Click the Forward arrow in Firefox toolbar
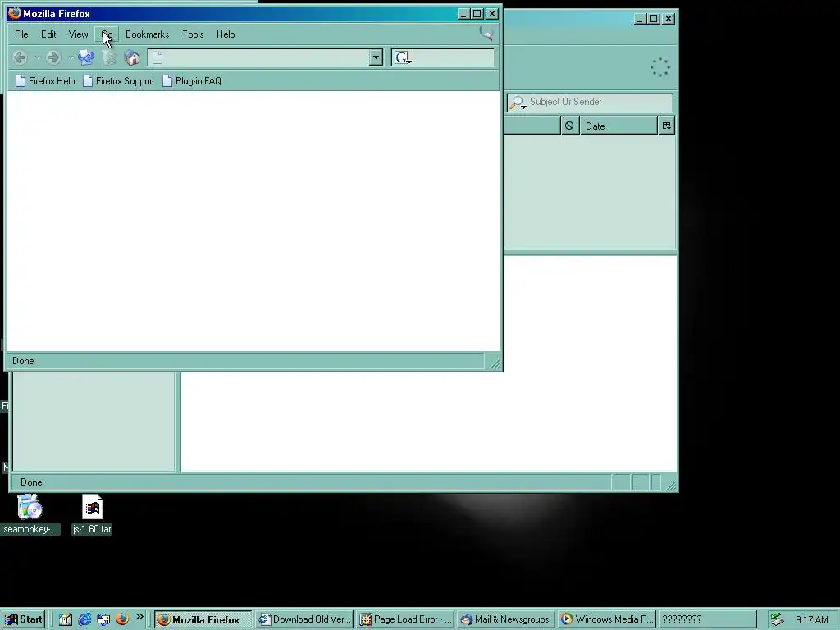The width and height of the screenshot is (840, 630). [53, 57]
